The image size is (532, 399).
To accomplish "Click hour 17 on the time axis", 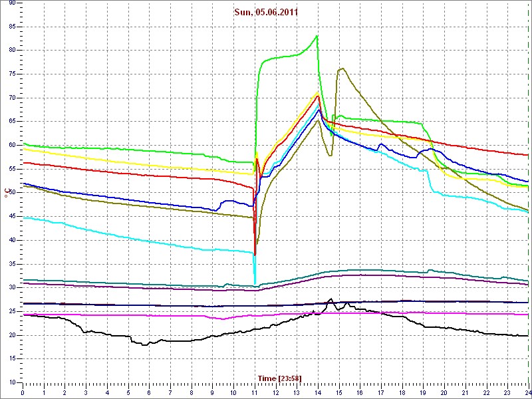I will (x=380, y=392).
